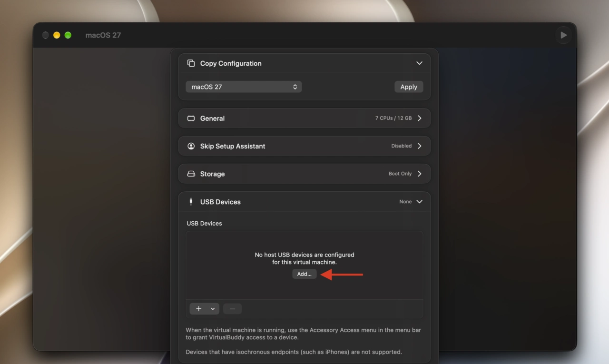The width and height of the screenshot is (609, 364).
Task: Collapse the Copy Configuration section chevron
Action: [419, 63]
